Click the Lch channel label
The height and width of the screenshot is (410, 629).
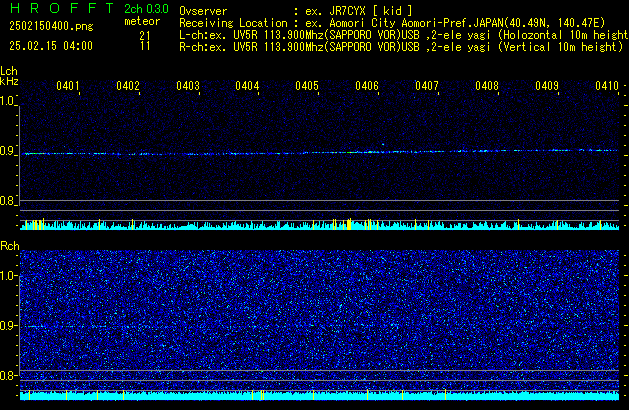[x=9, y=71]
